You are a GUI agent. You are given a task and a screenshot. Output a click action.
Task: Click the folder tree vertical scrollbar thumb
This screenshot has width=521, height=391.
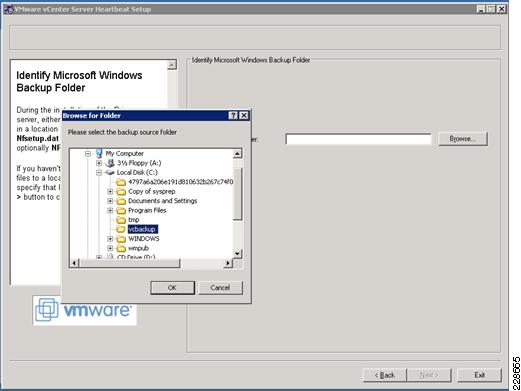(x=237, y=194)
